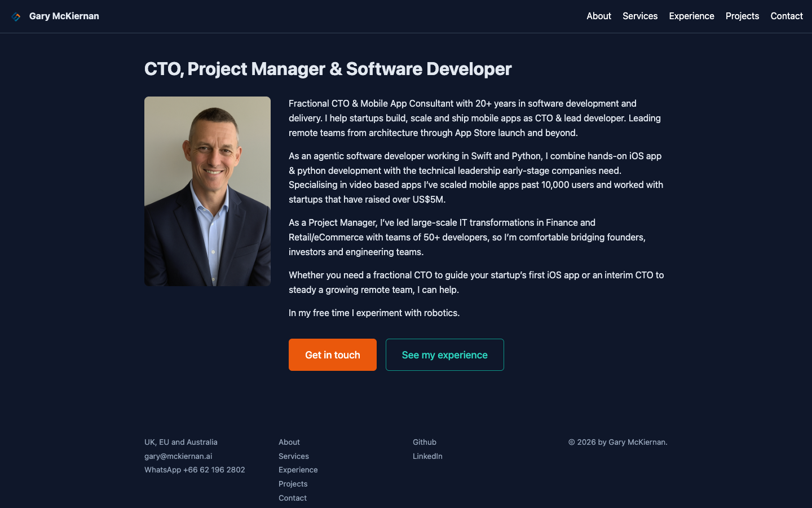The image size is (812, 508).
Task: Click the paragraph starting 'As a Project Manager'
Action: coord(467,237)
